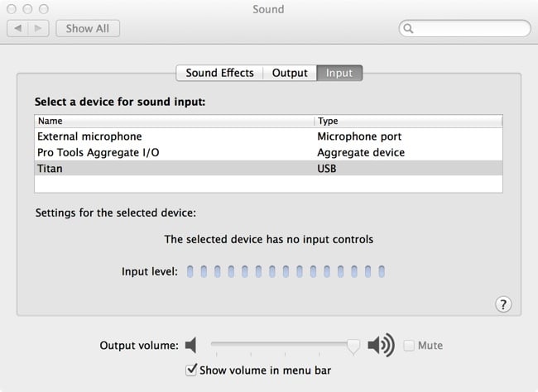Image resolution: width=538 pixels, height=392 pixels.
Task: Click the back navigation arrow
Action: [x=18, y=28]
